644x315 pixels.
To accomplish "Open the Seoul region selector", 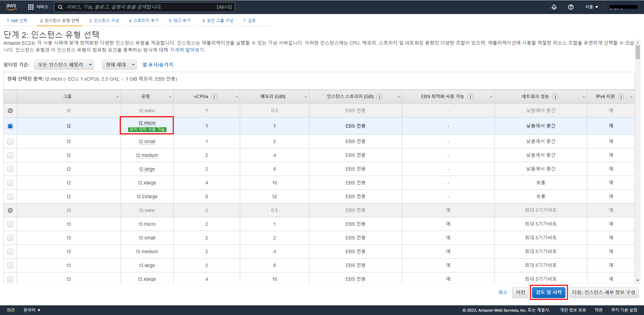I will pos(591,7).
